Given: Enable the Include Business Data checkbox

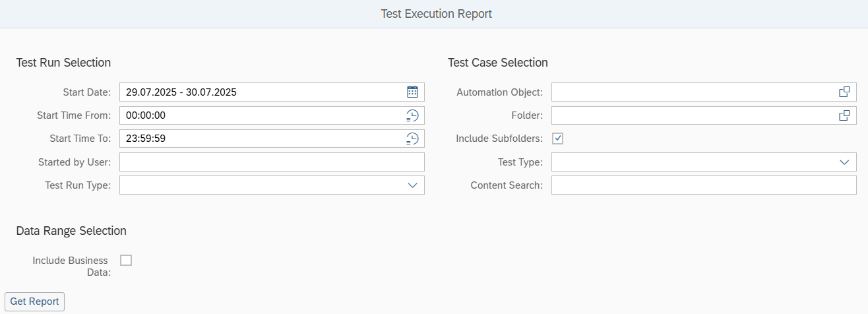Looking at the screenshot, I should [x=126, y=260].
